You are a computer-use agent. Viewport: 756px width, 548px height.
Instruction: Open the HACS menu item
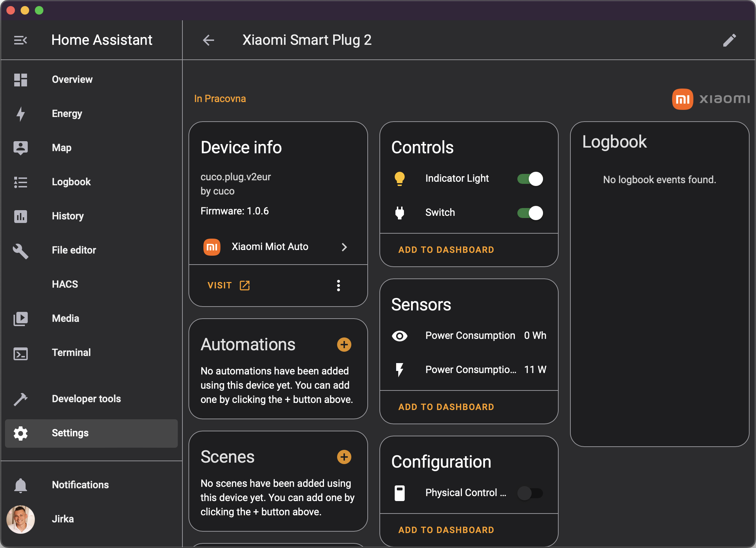pyautogui.click(x=91, y=284)
